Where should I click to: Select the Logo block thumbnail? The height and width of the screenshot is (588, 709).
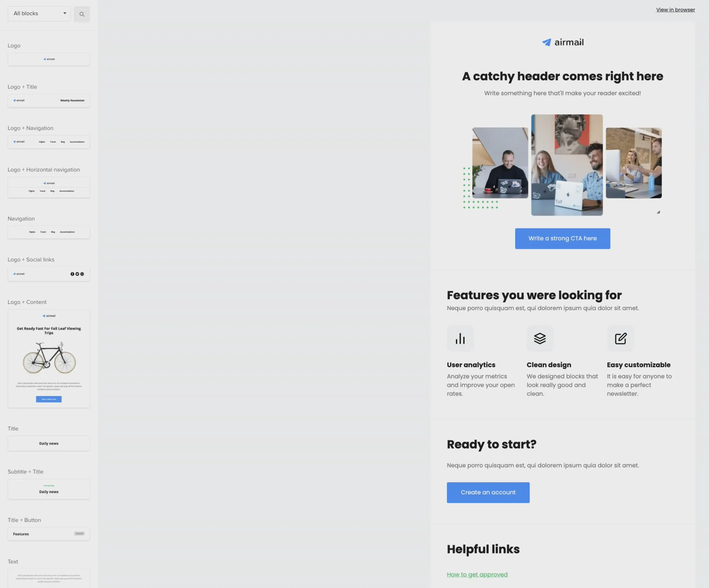tap(49, 59)
